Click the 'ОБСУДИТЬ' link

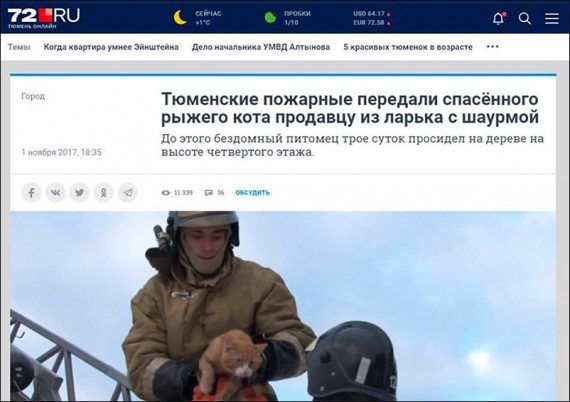click(x=253, y=193)
